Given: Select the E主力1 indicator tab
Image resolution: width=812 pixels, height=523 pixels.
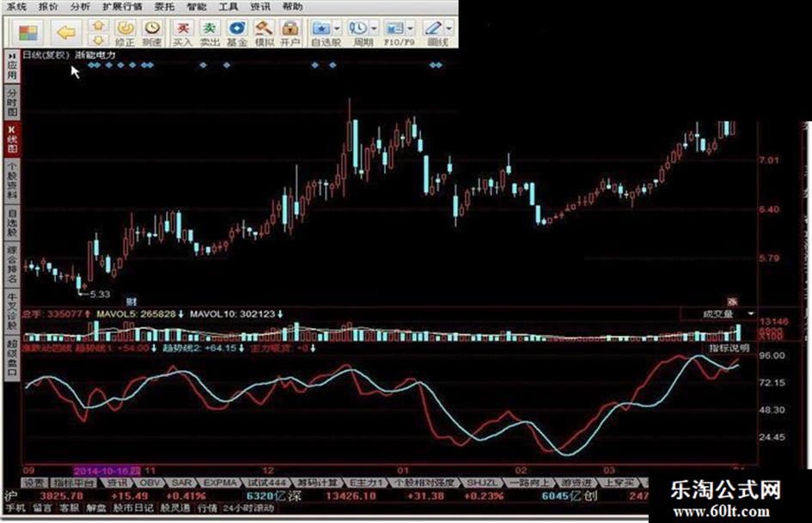Looking at the screenshot, I should [365, 483].
